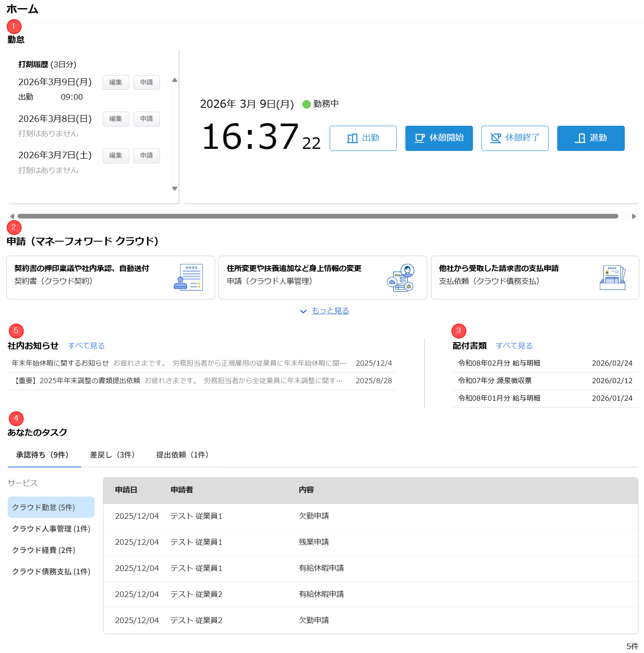The width and height of the screenshot is (644, 653).
Task: Click the contract stamp icon in 契約書 card
Action: [188, 278]
